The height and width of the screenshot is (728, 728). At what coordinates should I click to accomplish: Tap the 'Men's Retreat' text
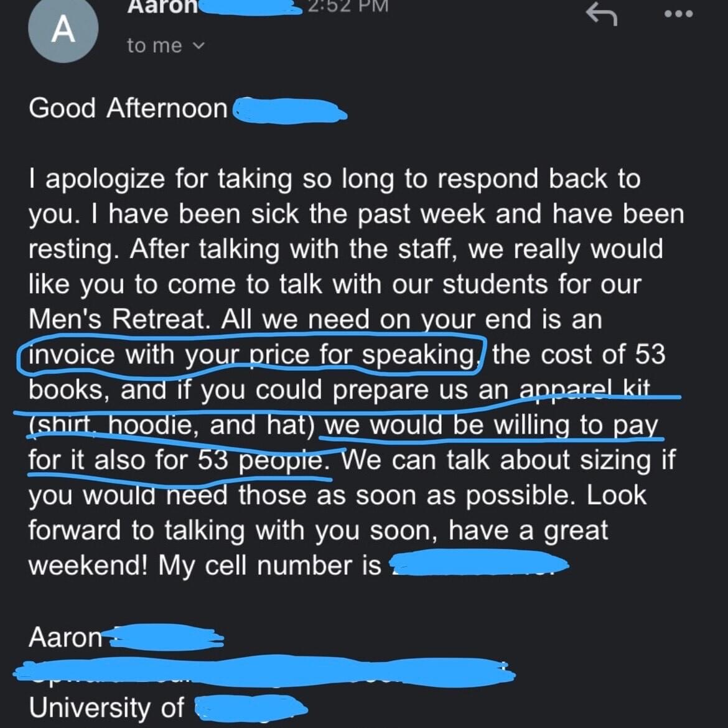point(116,319)
